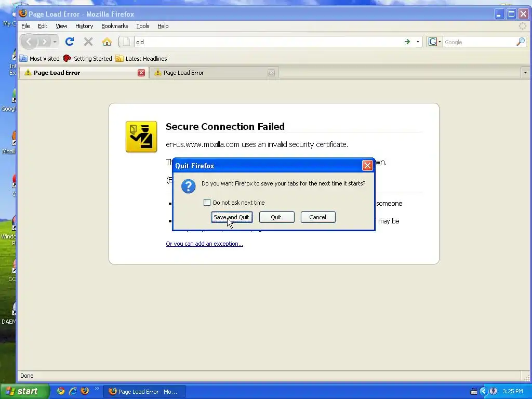Click the Forward navigation arrow
This screenshot has width=532, height=399.
click(44, 42)
